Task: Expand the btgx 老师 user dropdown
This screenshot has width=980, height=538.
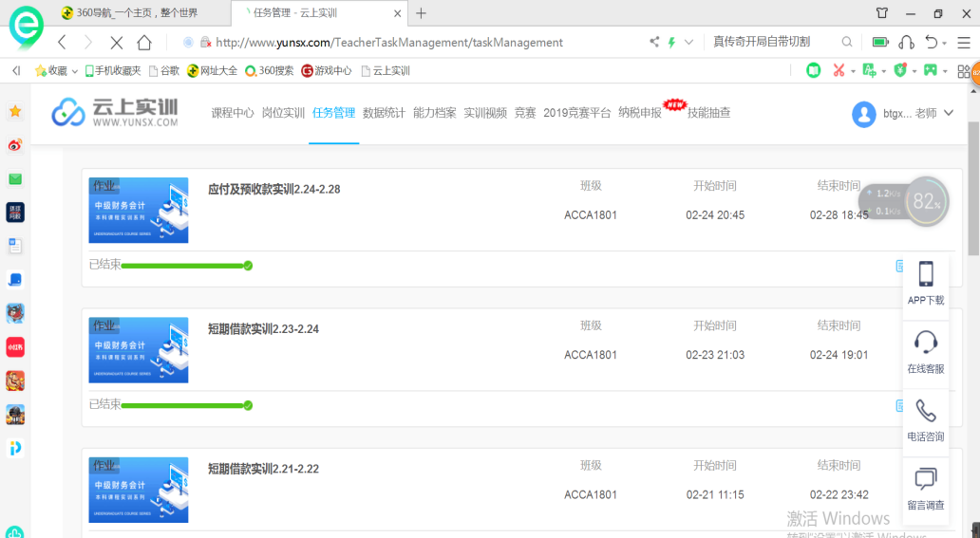Action: tap(948, 113)
